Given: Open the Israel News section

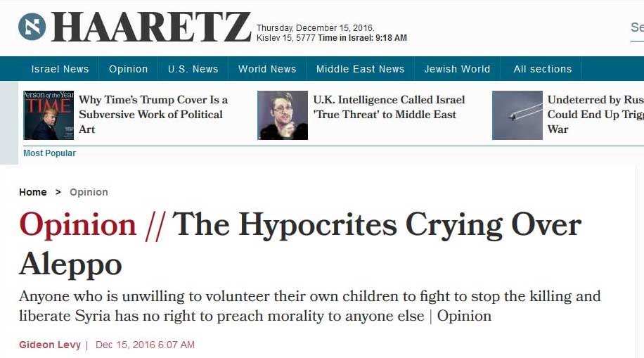Looking at the screenshot, I should pyautogui.click(x=60, y=69).
